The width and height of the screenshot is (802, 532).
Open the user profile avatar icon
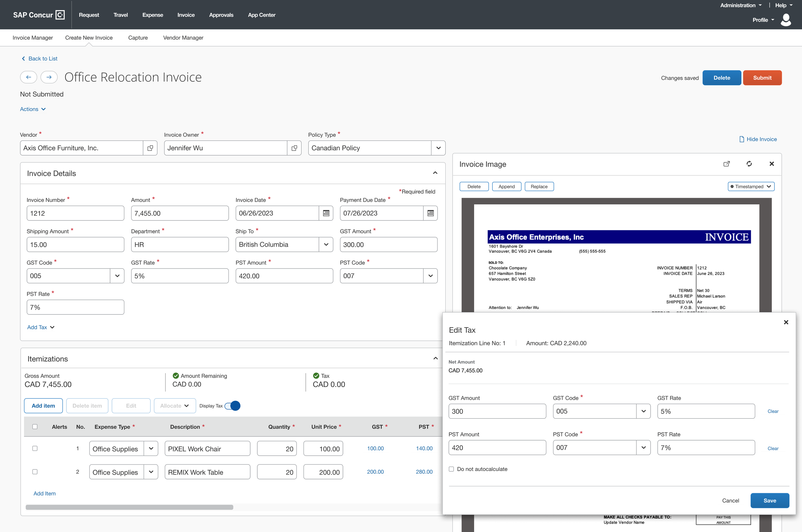click(x=785, y=20)
